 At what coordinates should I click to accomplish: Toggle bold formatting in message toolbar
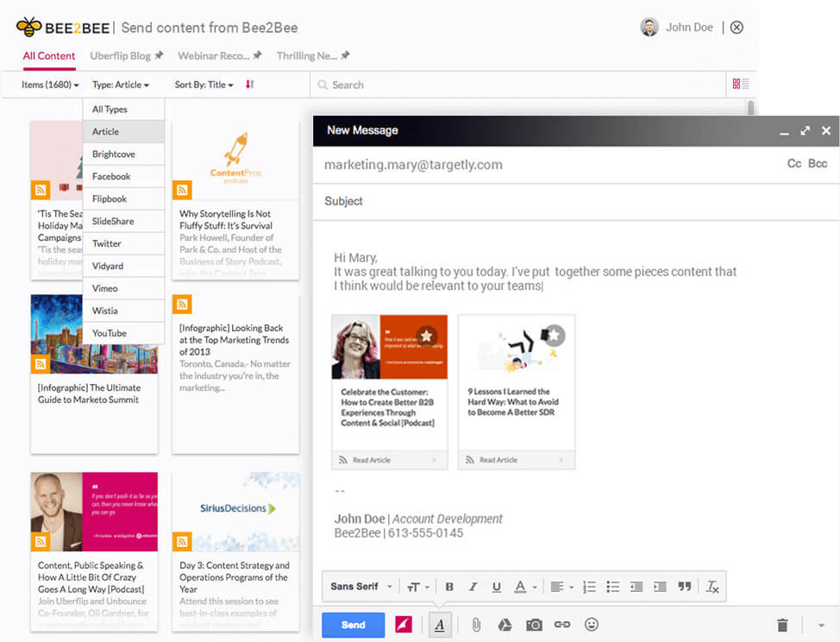click(x=449, y=587)
